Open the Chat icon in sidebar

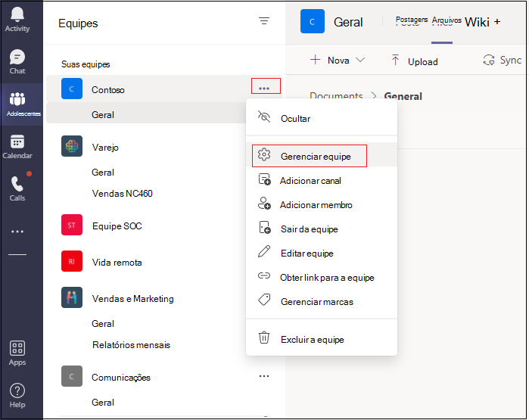coord(17,57)
